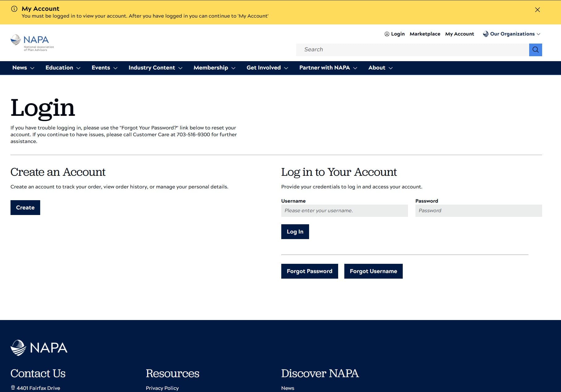Click the 'Create an Account' heading
Screen dimensions: 561x392
58,172
